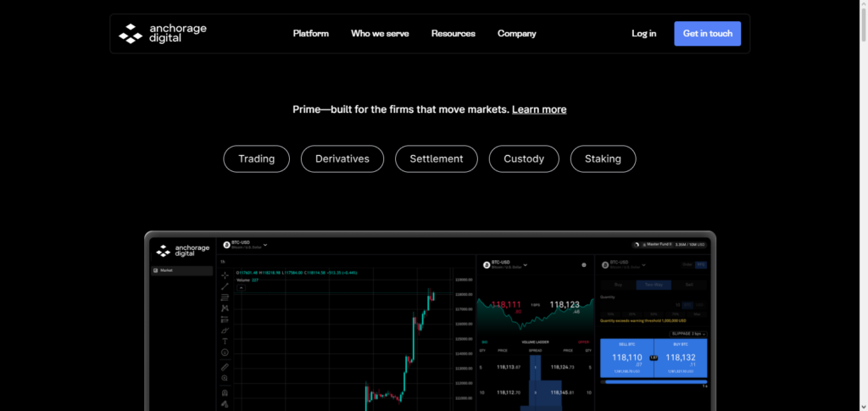868x411 pixels.
Task: Click the Bitcoin coin icon above the chart
Action: tap(227, 246)
